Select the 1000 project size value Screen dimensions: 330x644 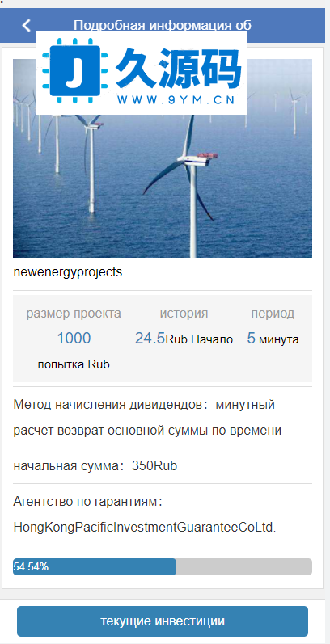(74, 338)
